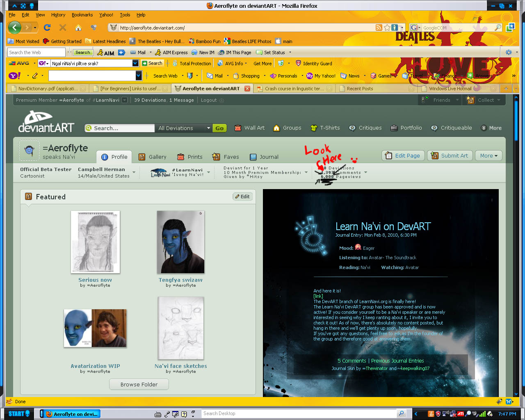Viewport: 525px width, 420px height.
Task: Click the deviantART Search field
Action: tap(119, 128)
